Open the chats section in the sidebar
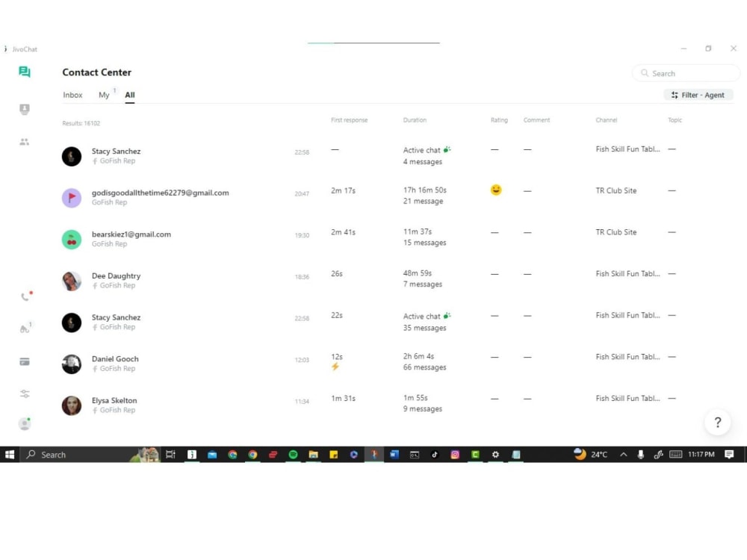Viewport: 747px width, 560px height. pyautogui.click(x=25, y=72)
